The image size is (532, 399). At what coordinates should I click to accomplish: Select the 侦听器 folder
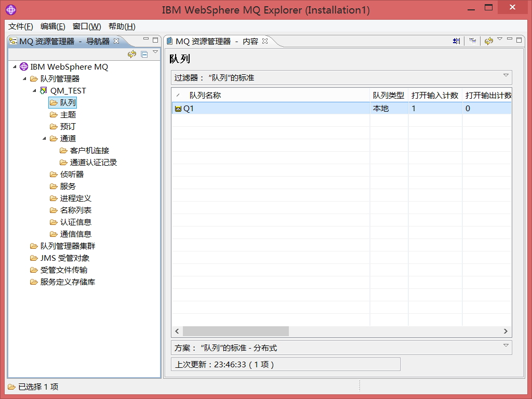pos(67,175)
